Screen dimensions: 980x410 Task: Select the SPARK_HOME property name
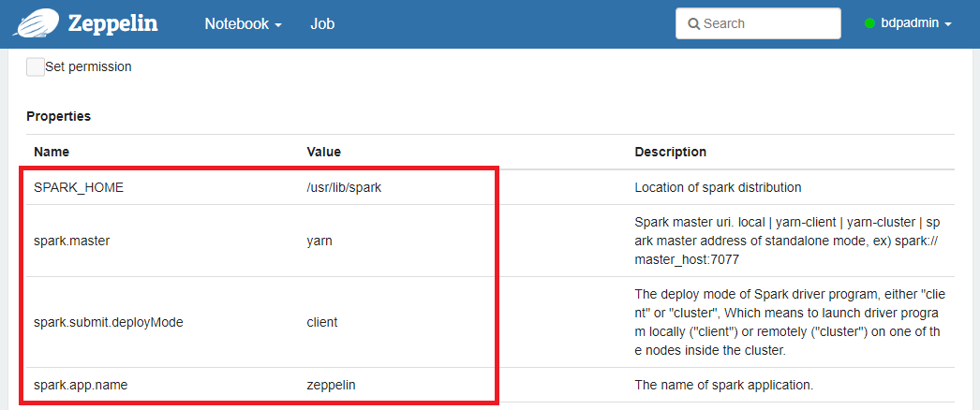[79, 187]
